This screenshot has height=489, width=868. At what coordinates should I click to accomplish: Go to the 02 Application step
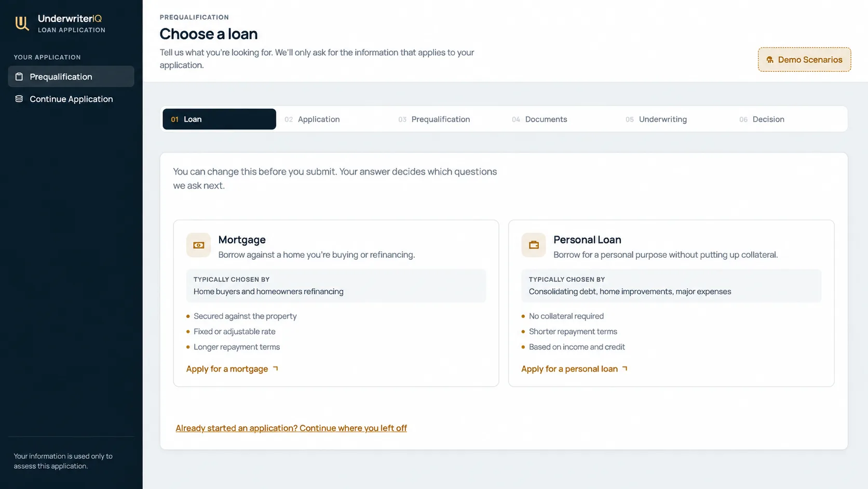coord(333,119)
